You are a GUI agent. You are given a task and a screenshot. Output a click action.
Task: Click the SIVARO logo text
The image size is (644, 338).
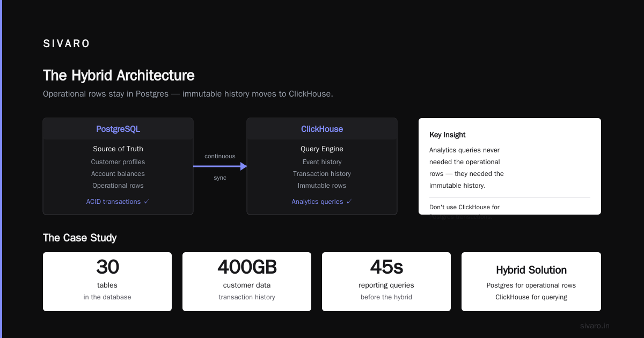point(67,44)
